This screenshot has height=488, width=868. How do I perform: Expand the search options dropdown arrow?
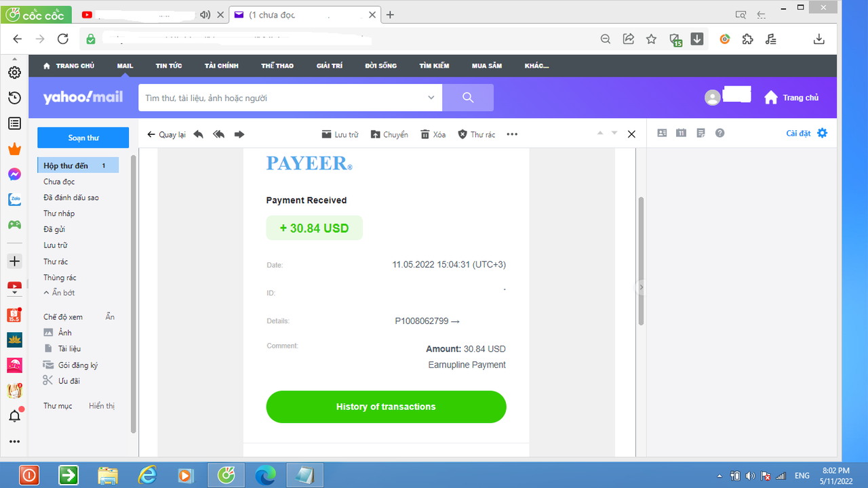431,98
